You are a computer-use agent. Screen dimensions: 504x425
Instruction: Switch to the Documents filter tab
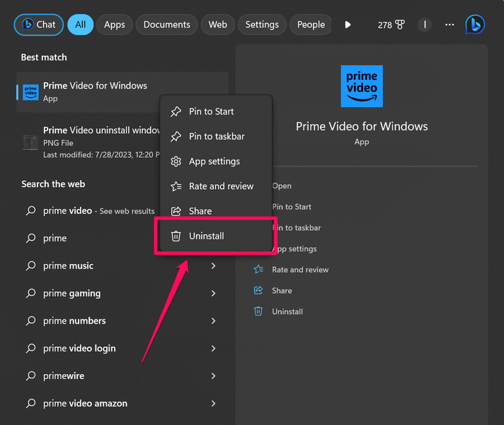pos(167,25)
